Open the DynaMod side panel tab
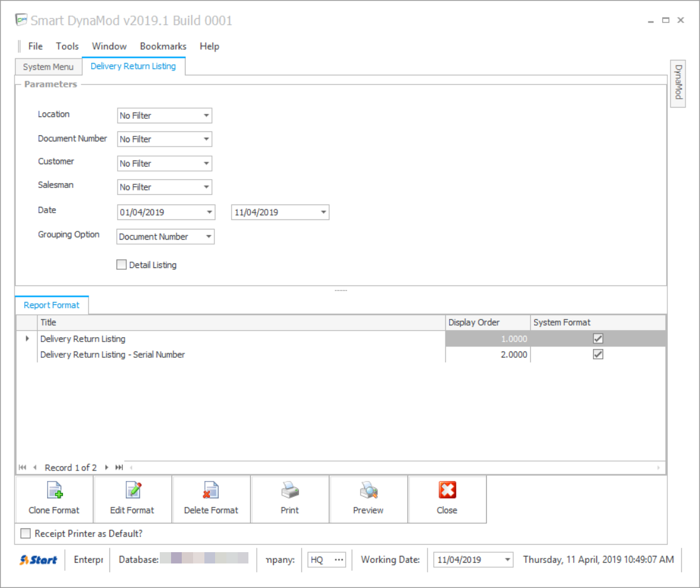The width and height of the screenshot is (700, 588). 678,83
